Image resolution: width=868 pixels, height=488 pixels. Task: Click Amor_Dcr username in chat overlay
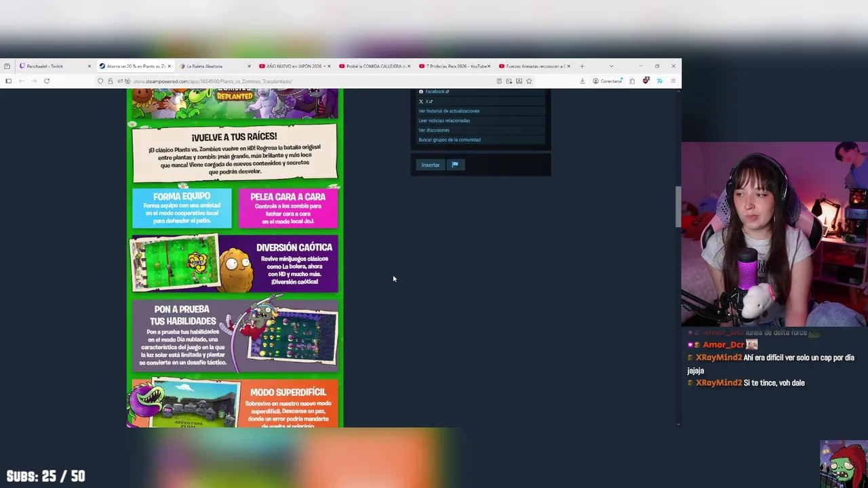point(724,345)
